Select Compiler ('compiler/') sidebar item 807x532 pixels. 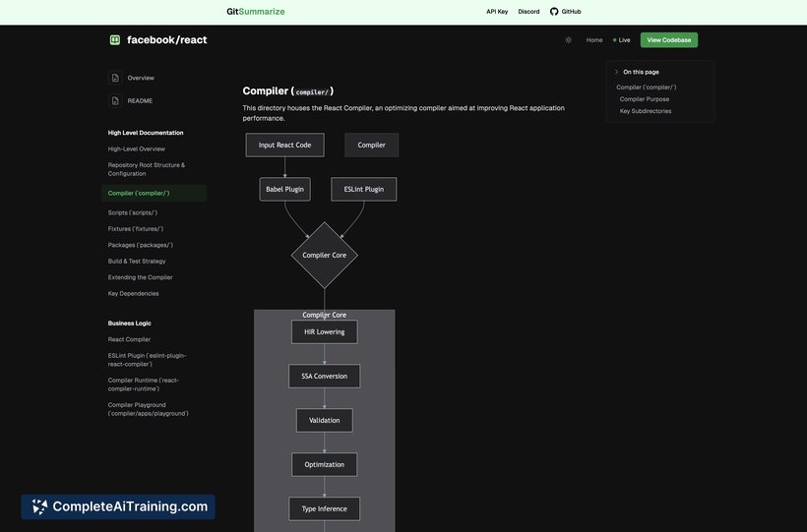[154, 193]
